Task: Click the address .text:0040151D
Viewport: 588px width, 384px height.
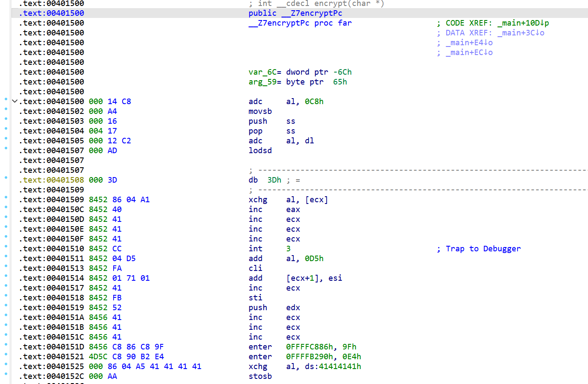Action: click(51, 347)
